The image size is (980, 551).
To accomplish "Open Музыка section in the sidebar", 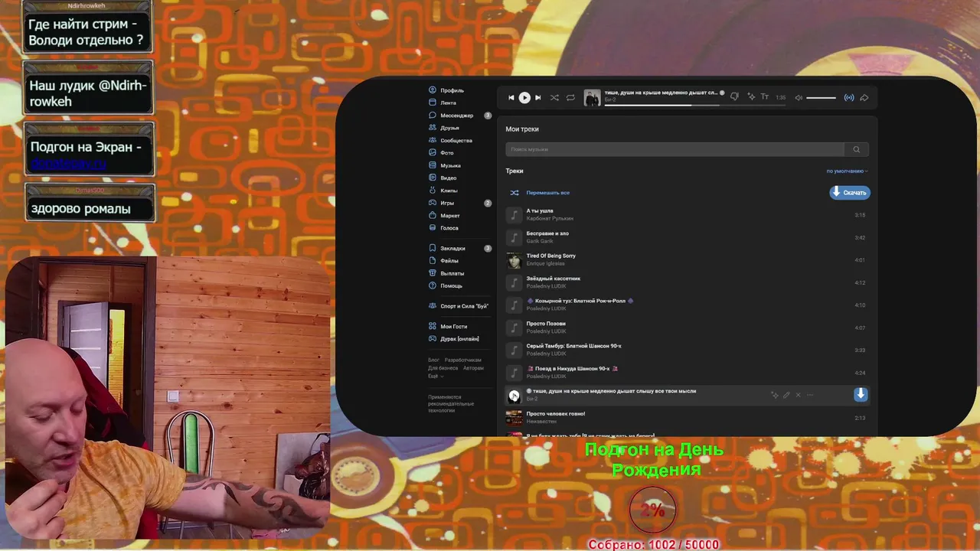I will [x=445, y=165].
